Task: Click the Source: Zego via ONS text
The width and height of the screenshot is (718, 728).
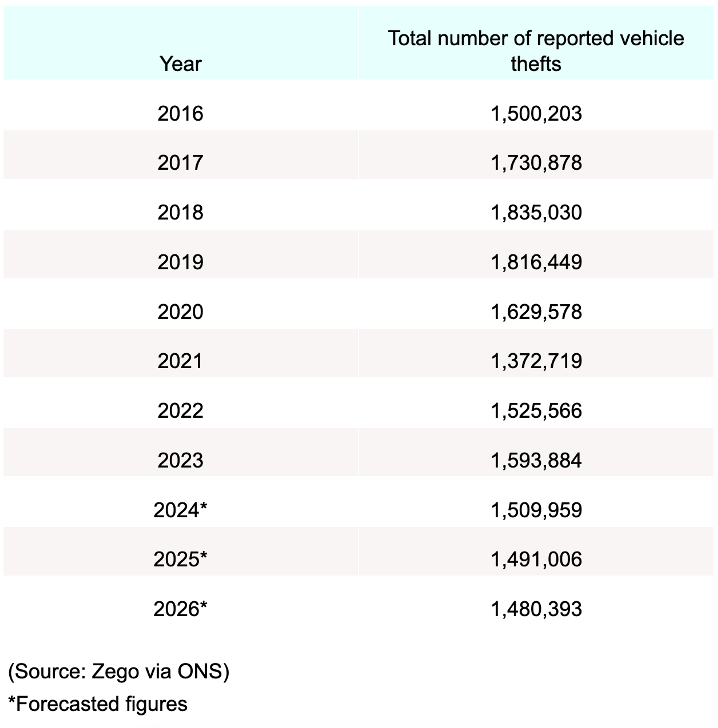Action: click(119, 671)
